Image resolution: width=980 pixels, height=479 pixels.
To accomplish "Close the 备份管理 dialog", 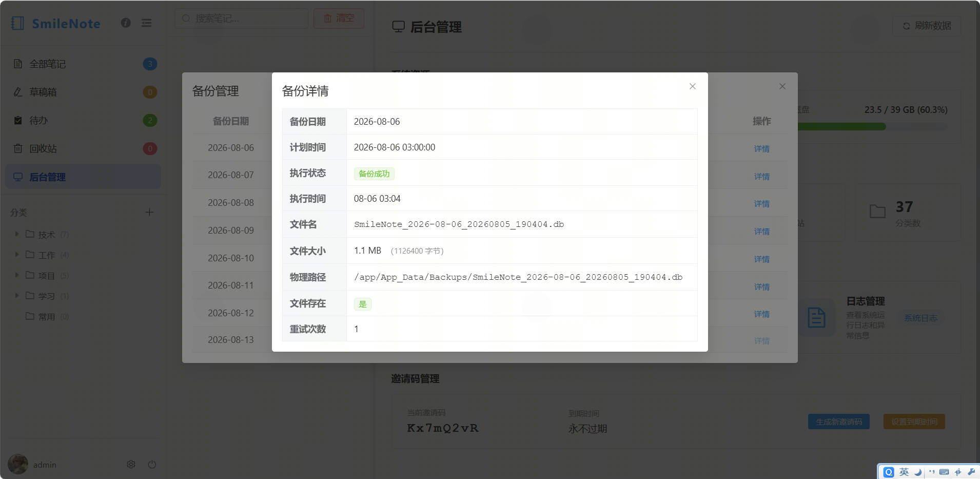I will [782, 86].
